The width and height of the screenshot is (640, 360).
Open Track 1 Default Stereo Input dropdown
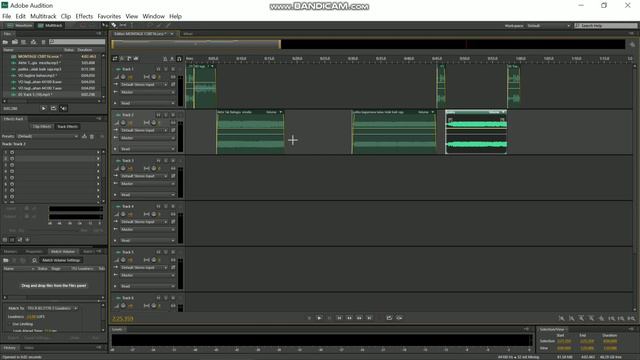pos(144,84)
